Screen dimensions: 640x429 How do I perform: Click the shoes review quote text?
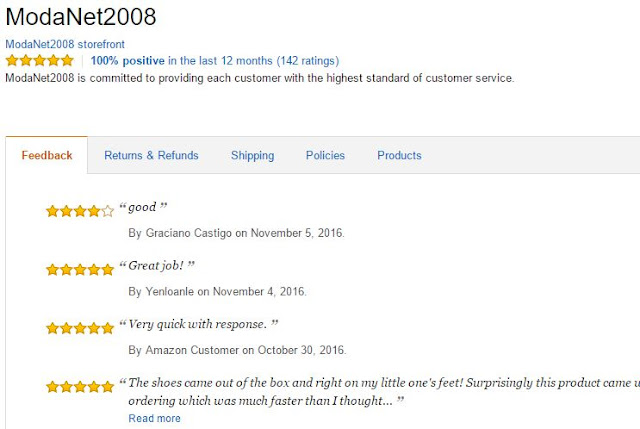click(x=380, y=383)
